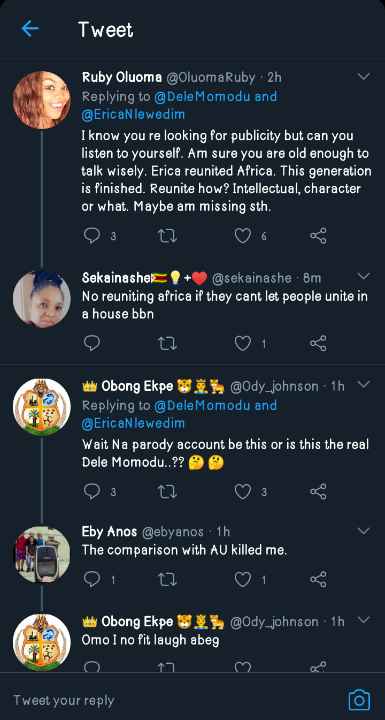Screen dimensions: 385x720
Task: Open @EricaNlewedim mention under Obong Ekpe
Action: 133,423
